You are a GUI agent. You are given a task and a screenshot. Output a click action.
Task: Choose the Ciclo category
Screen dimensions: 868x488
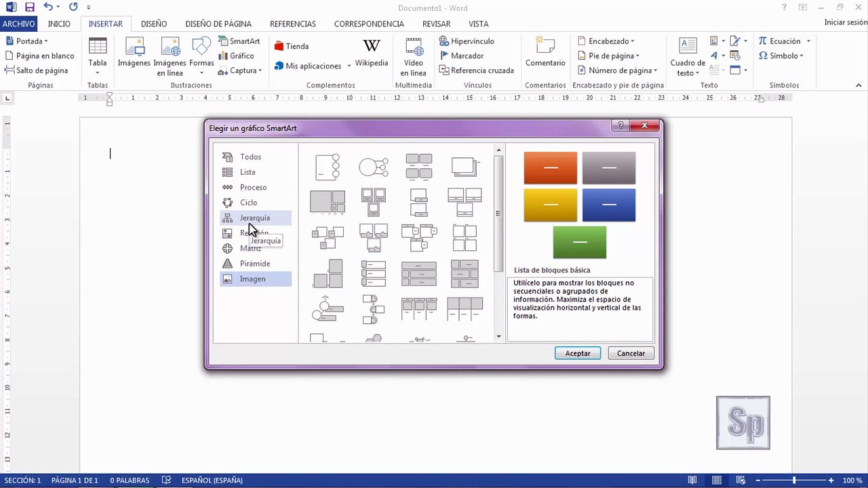click(x=256, y=203)
